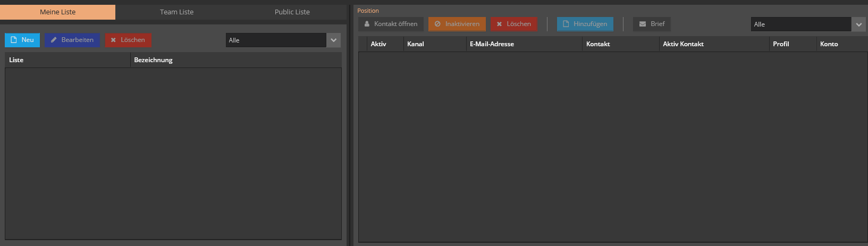Switch to the Team Liste tab
868x246 pixels.
click(x=176, y=12)
